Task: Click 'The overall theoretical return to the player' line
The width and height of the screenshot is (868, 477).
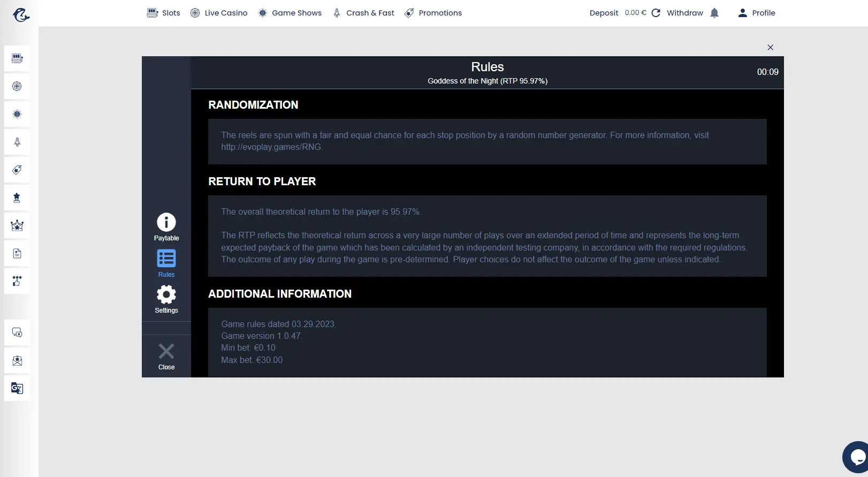Action: 321,212
